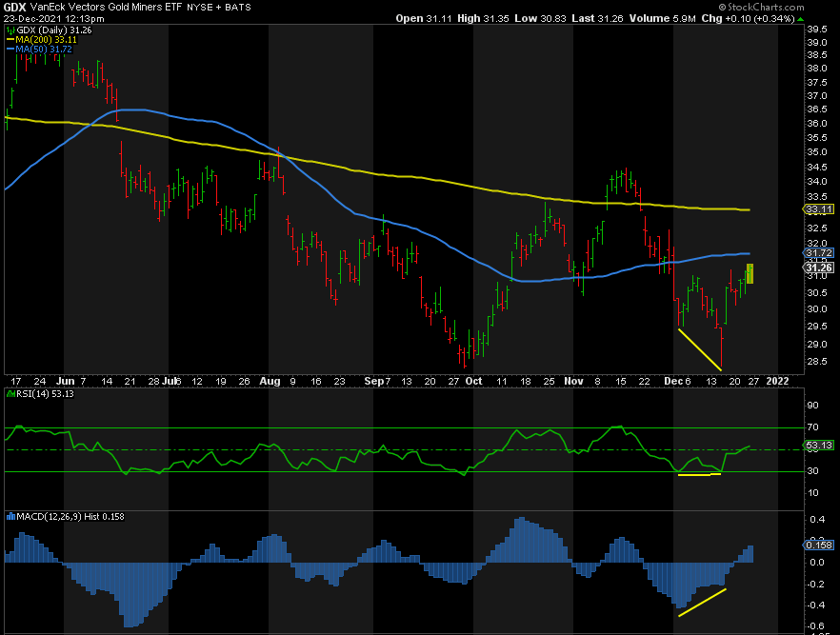This screenshot has width=840, height=635.
Task: Click the MA(50) 31.72 legend label
Action: tap(44, 50)
